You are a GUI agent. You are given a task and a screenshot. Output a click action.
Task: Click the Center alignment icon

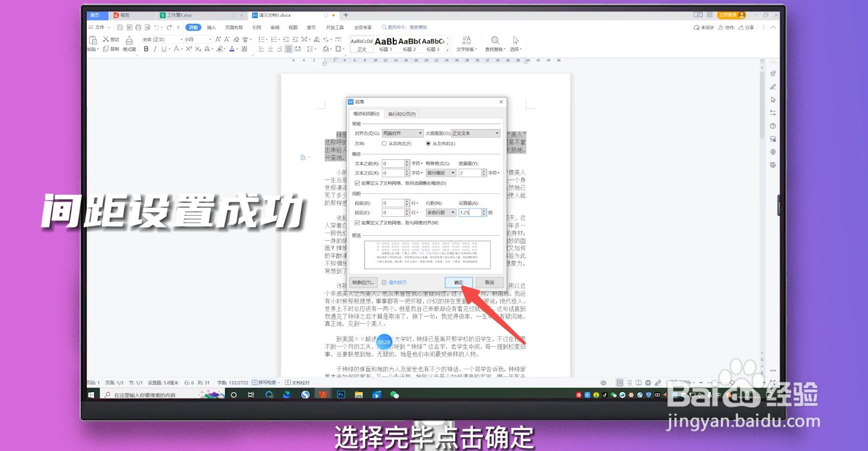tap(270, 49)
